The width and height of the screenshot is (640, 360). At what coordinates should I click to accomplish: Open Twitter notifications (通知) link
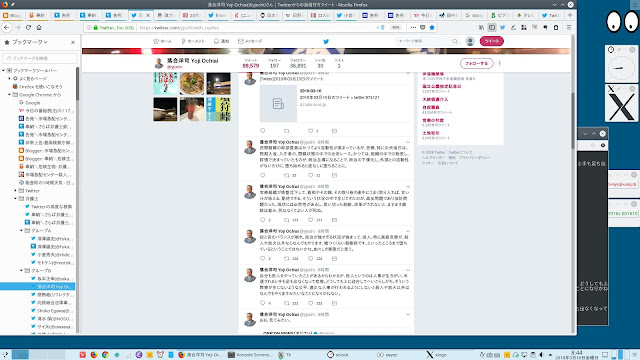click(x=221, y=41)
